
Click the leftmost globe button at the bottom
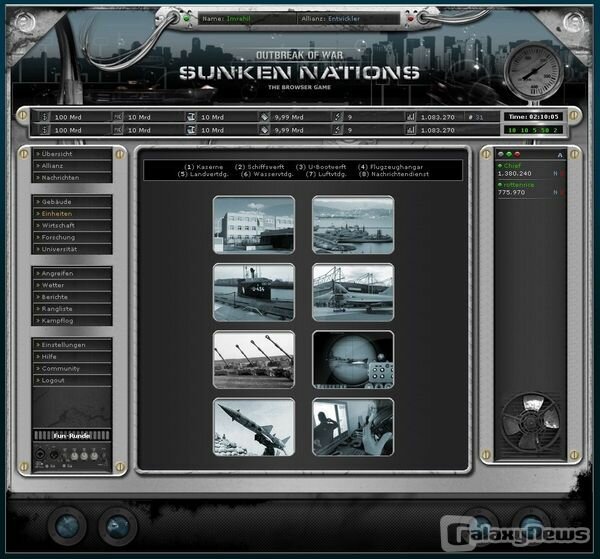pyautogui.click(x=67, y=526)
